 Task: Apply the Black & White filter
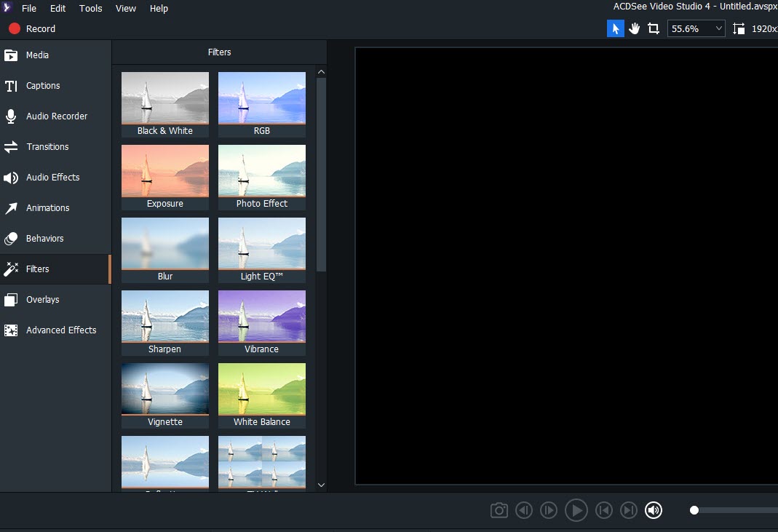click(x=164, y=98)
